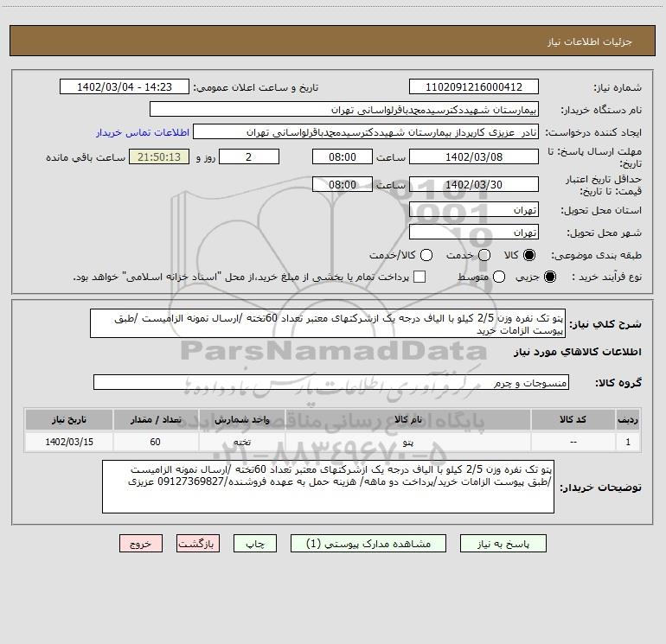
Task: Toggle the اسناد خزانه اسلامی payment checkbox
Action: click(x=419, y=277)
